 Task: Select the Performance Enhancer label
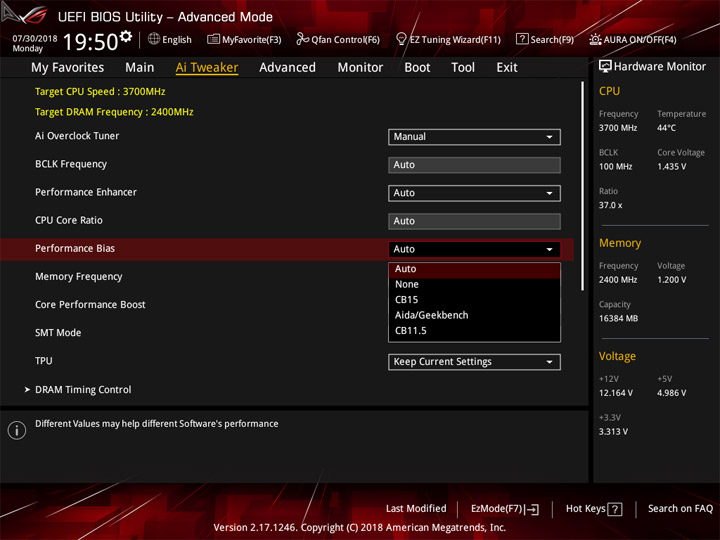pyautogui.click(x=86, y=192)
